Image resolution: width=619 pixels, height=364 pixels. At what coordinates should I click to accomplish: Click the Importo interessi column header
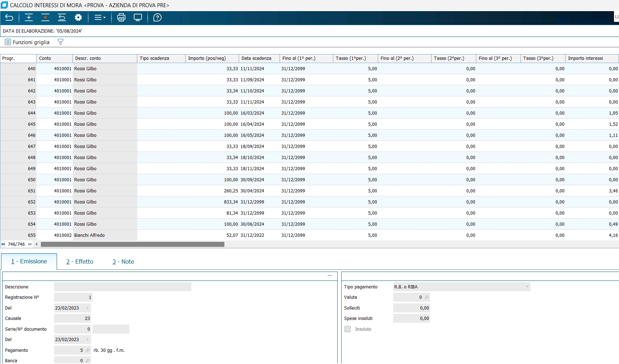point(591,58)
